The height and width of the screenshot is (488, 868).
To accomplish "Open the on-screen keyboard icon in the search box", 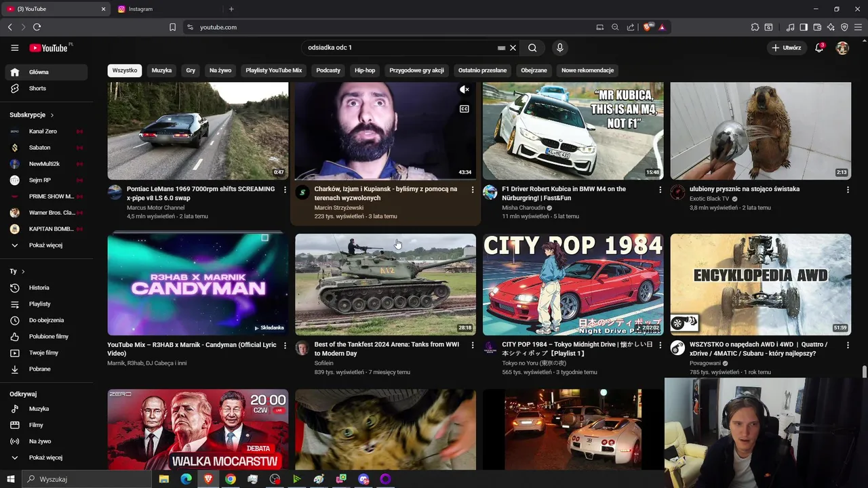I will point(501,48).
